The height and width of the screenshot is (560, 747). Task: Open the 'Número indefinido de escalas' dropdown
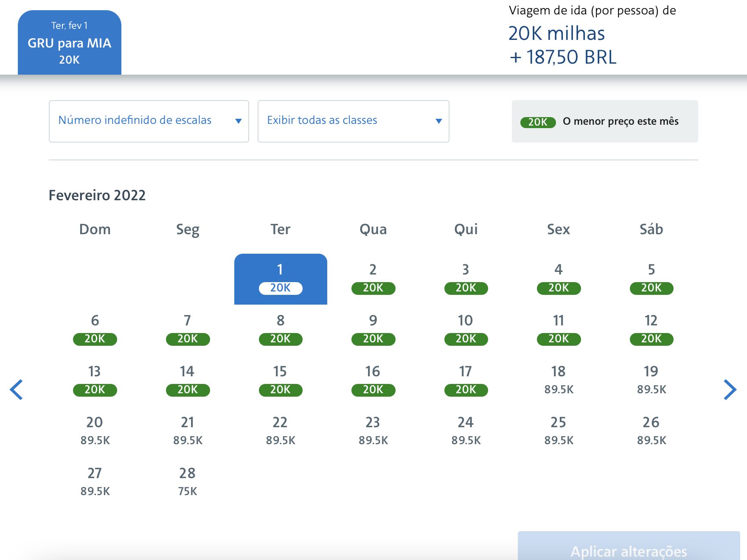tap(149, 121)
